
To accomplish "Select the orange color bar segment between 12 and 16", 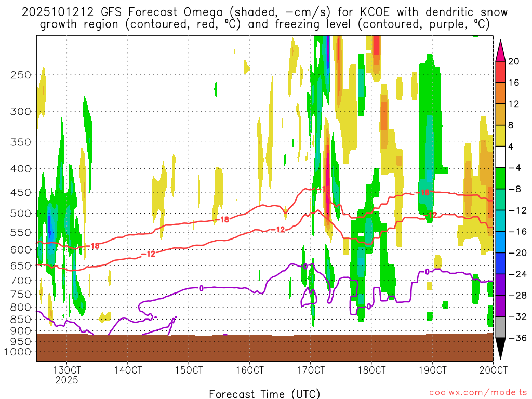I will pyautogui.click(x=500, y=94).
